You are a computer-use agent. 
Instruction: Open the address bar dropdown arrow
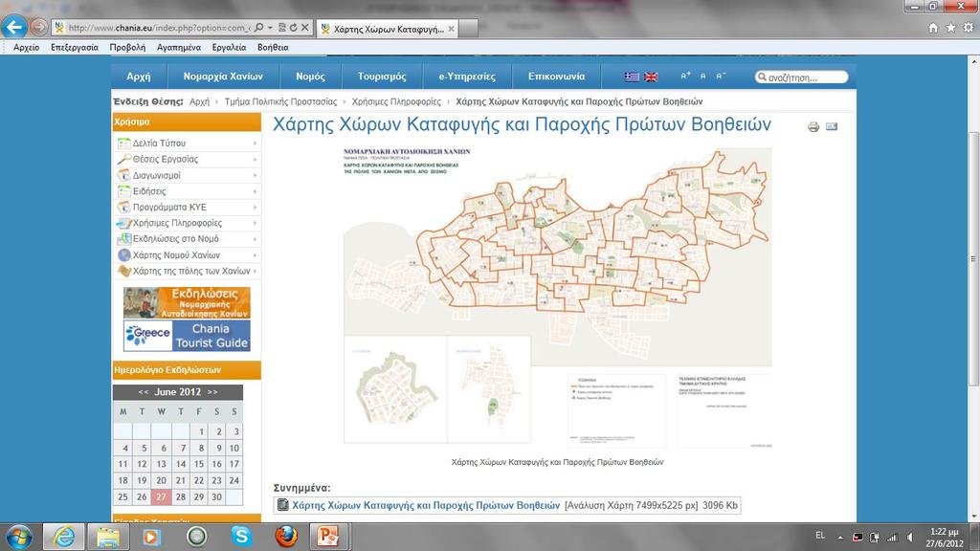(270, 28)
